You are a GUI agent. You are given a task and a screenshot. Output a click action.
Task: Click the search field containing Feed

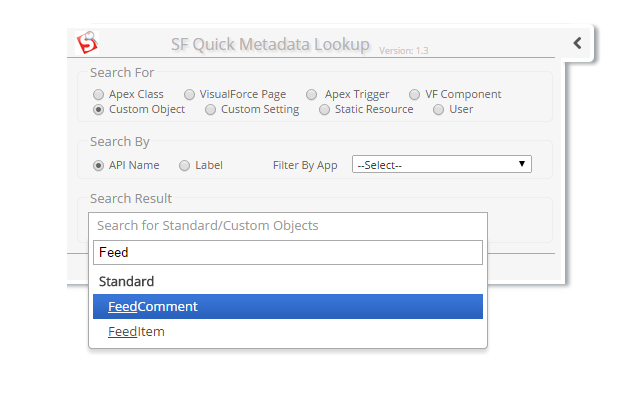[288, 253]
